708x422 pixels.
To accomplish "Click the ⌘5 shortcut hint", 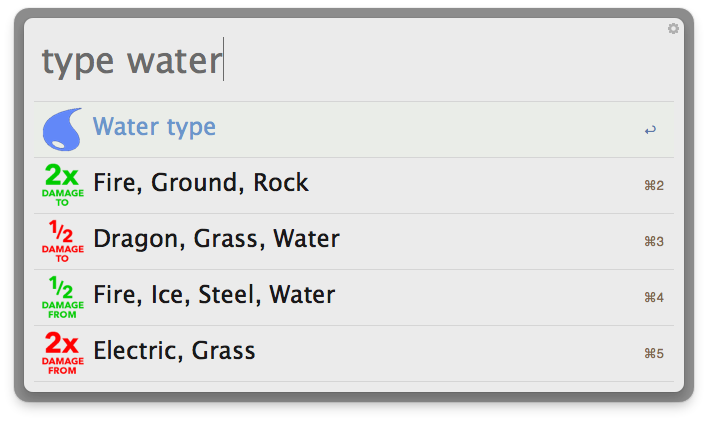I will (654, 353).
